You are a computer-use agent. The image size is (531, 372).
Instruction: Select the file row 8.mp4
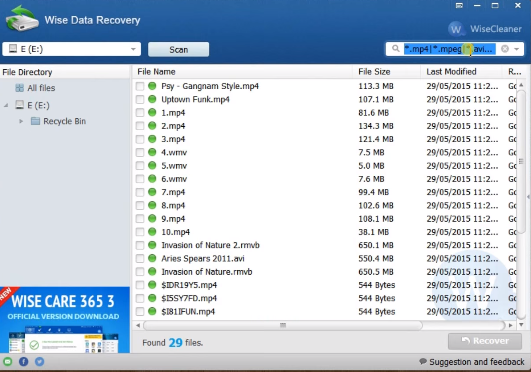(325, 205)
